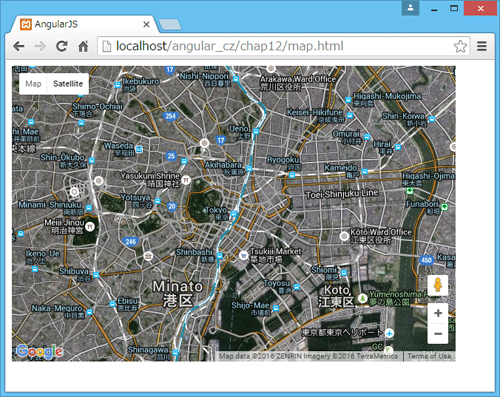This screenshot has width=500, height=397.
Task: Reload the page with the refresh icon
Action: tap(62, 46)
